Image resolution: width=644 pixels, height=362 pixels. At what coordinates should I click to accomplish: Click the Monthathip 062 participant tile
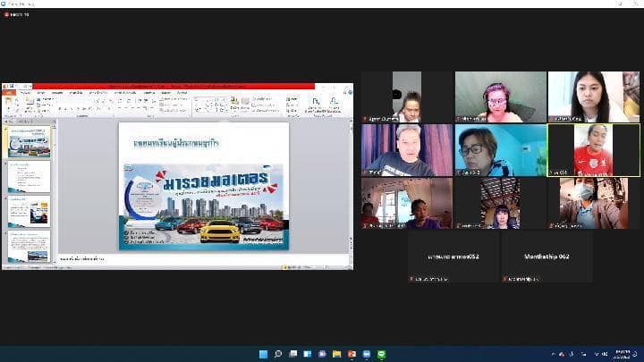click(x=546, y=257)
